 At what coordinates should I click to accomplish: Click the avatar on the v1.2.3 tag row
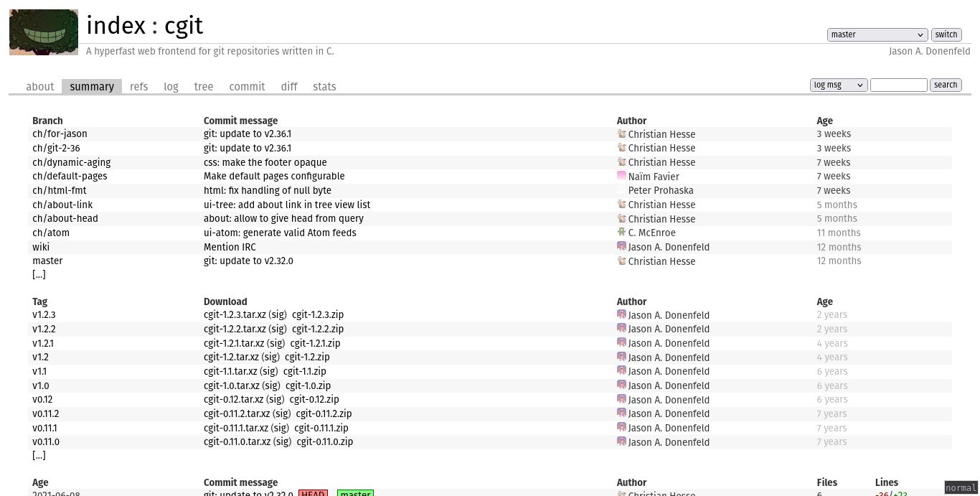click(622, 314)
